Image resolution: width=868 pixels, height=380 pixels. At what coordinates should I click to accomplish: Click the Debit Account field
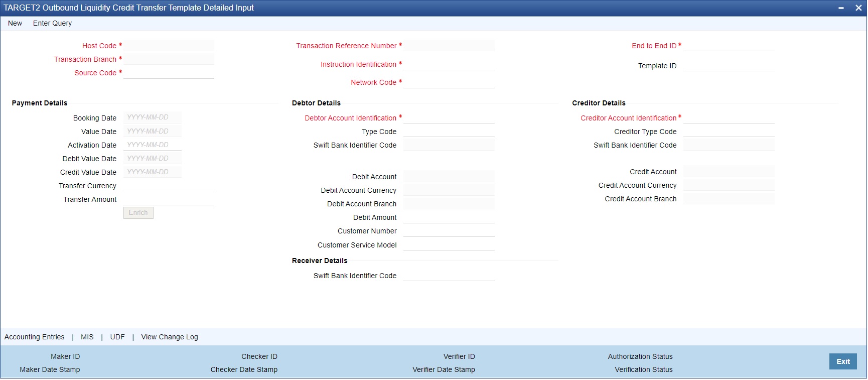point(449,177)
